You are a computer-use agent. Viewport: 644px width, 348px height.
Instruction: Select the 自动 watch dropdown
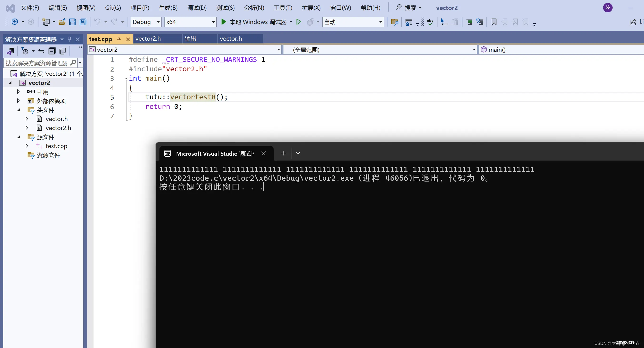coord(352,22)
